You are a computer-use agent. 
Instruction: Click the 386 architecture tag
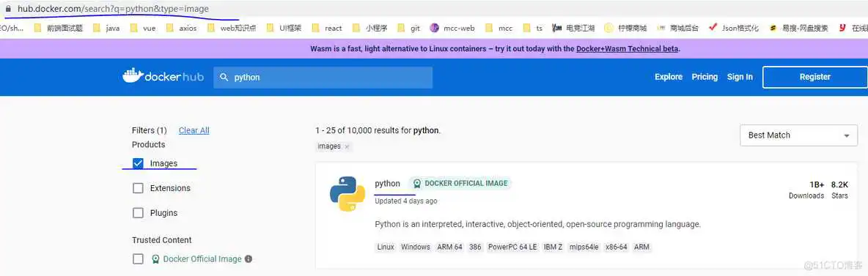(x=475, y=247)
